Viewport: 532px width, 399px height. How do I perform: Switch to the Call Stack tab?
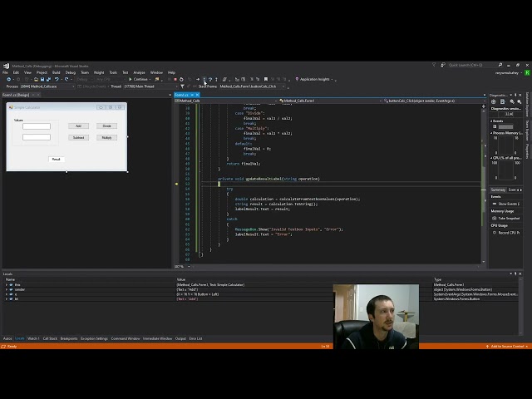[50, 338]
